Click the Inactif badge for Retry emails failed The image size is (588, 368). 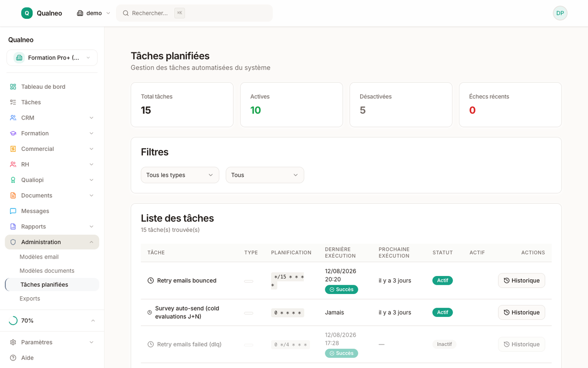[444, 345]
